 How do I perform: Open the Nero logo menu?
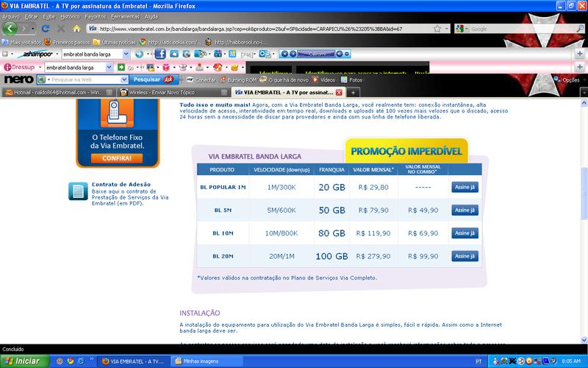18,79
